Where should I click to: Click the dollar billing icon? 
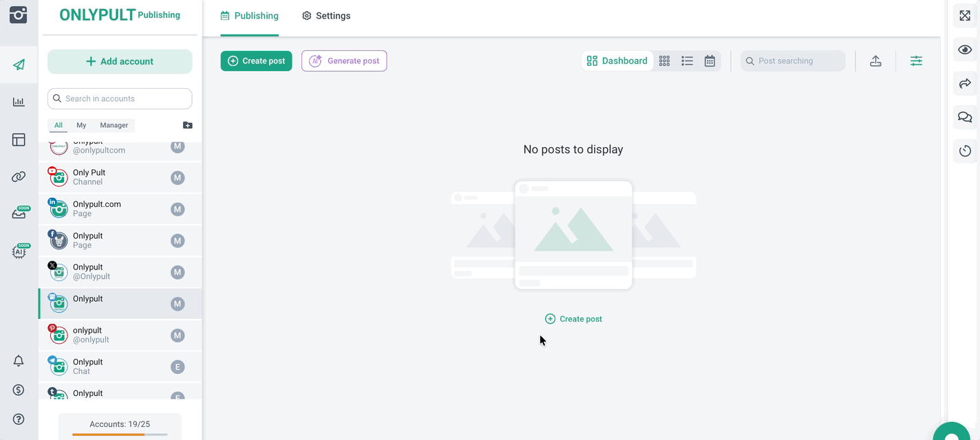[19, 390]
